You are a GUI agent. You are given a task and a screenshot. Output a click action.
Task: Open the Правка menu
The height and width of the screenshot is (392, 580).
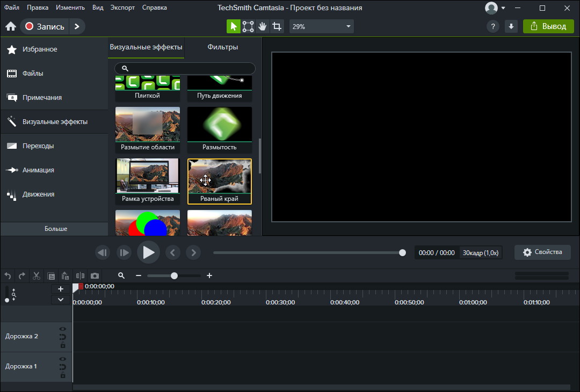38,8
